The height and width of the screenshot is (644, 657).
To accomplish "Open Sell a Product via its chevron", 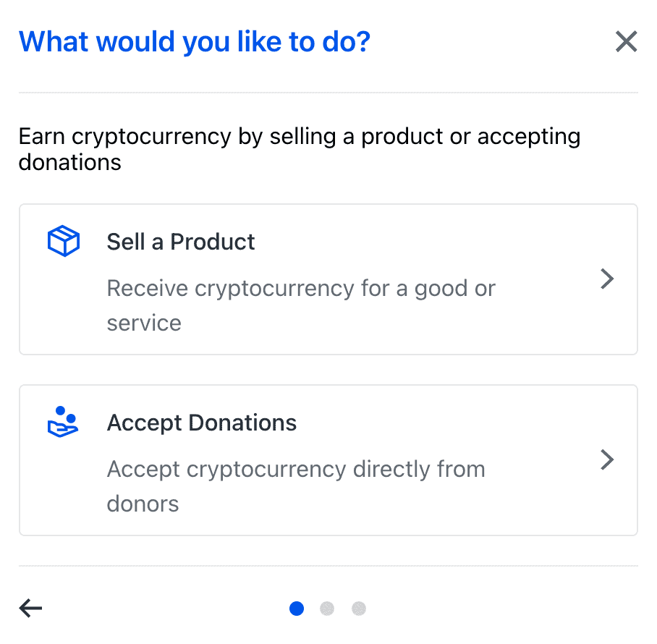I will coord(608,279).
